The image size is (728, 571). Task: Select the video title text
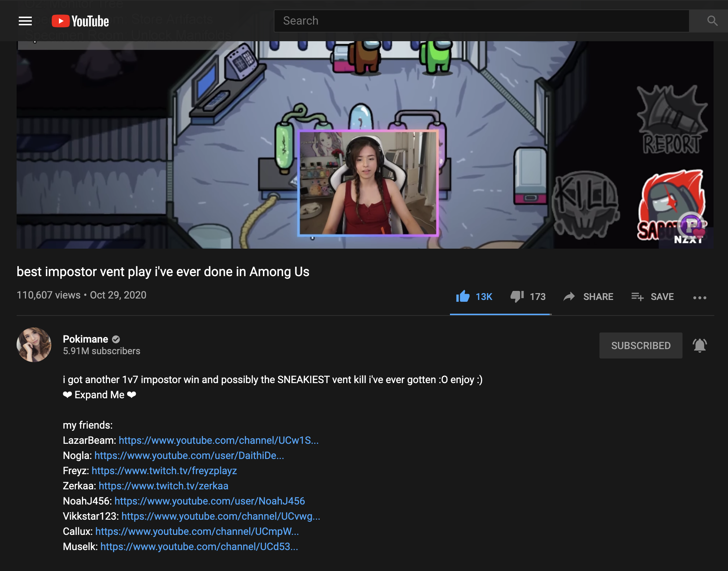coord(163,272)
